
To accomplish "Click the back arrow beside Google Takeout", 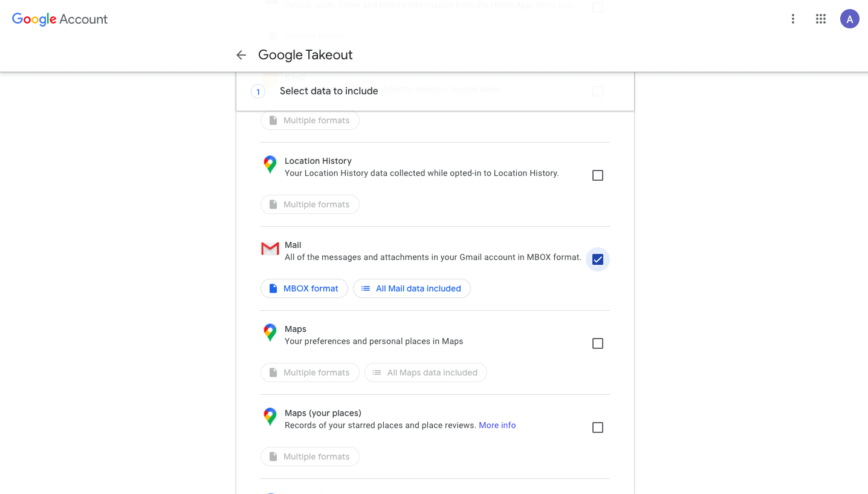I will pyautogui.click(x=241, y=55).
